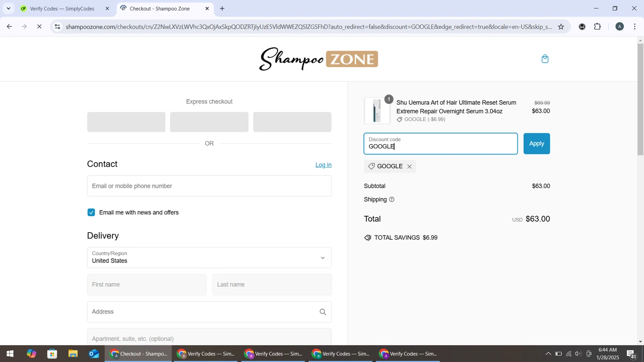Click the shipping info help icon

392,199
